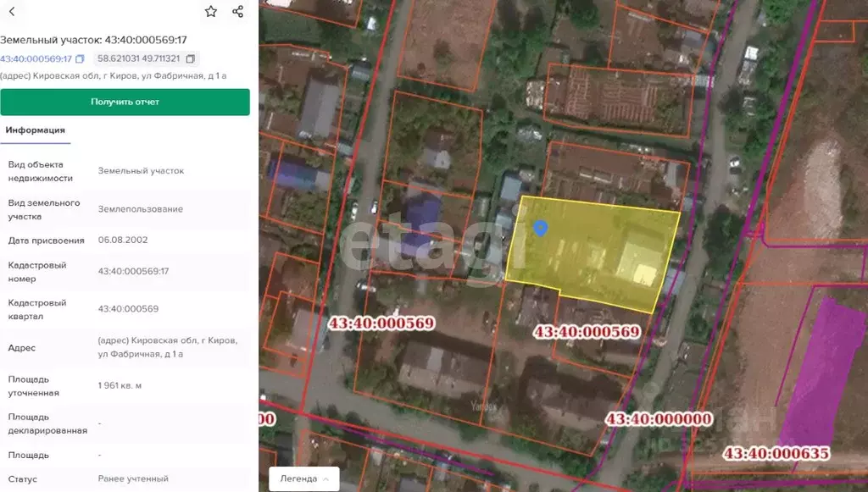Expand the Легенда panel on map
The width and height of the screenshot is (868, 492).
(303, 478)
